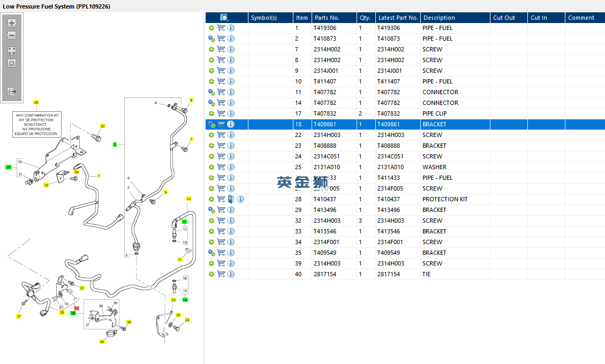Click gear icon for item 35 T409549

point(211,253)
